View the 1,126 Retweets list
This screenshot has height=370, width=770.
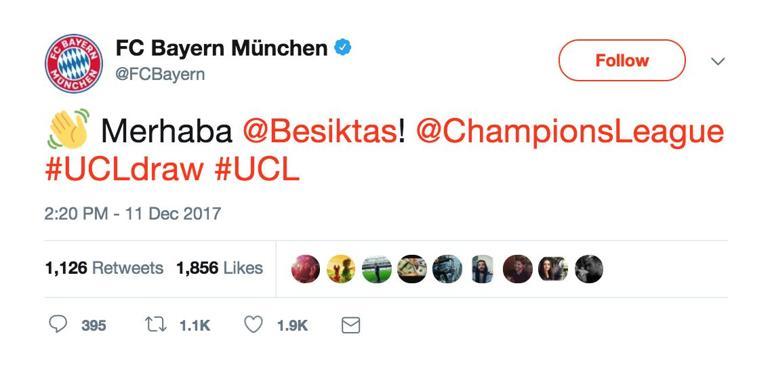pos(104,268)
